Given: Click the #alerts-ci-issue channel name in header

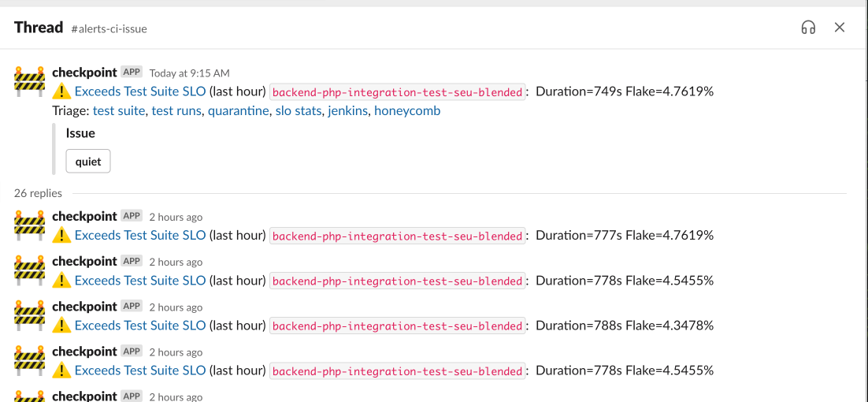Looking at the screenshot, I should point(109,29).
